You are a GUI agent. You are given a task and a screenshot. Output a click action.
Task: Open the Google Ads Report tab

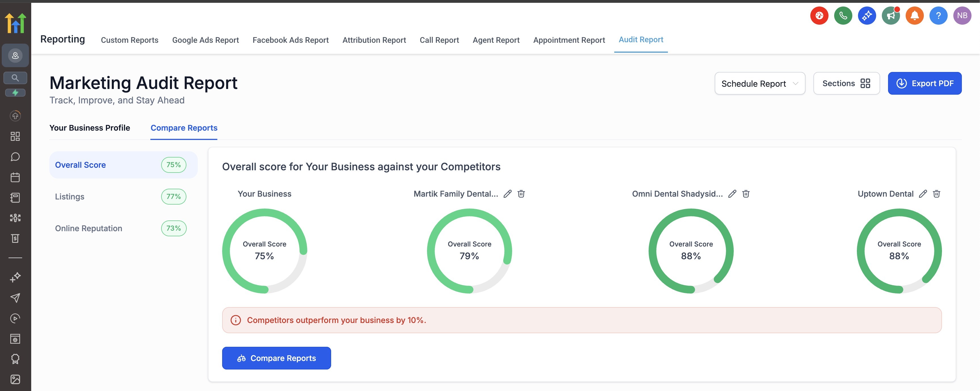(x=205, y=40)
